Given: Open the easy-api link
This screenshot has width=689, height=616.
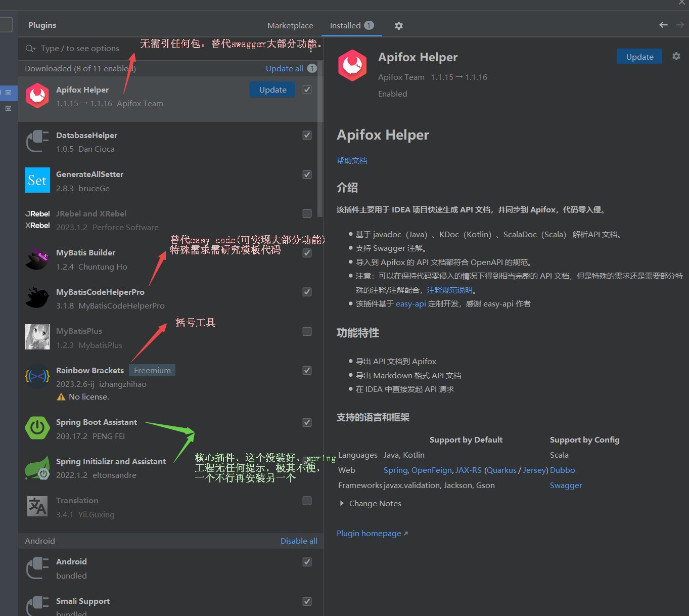Looking at the screenshot, I should [x=411, y=304].
